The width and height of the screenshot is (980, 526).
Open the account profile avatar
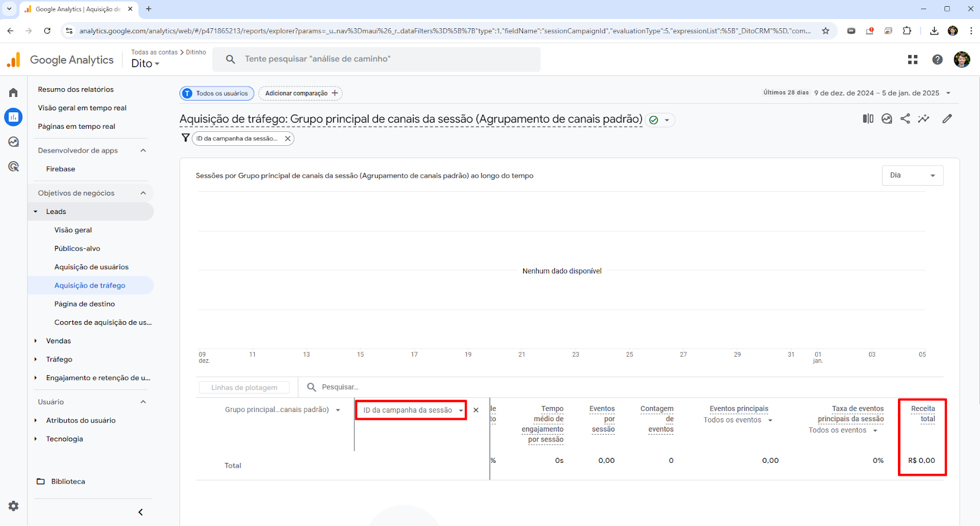coord(962,59)
